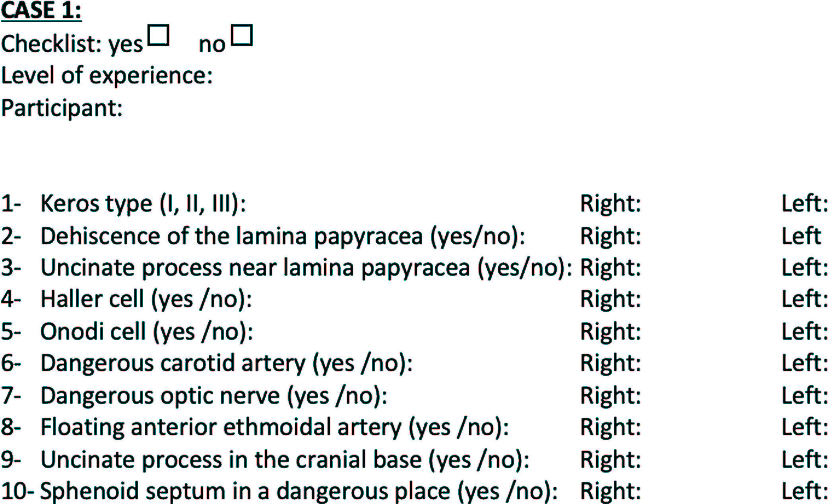828x504 pixels.
Task: Click Right label for Haller cell
Action: point(610,299)
